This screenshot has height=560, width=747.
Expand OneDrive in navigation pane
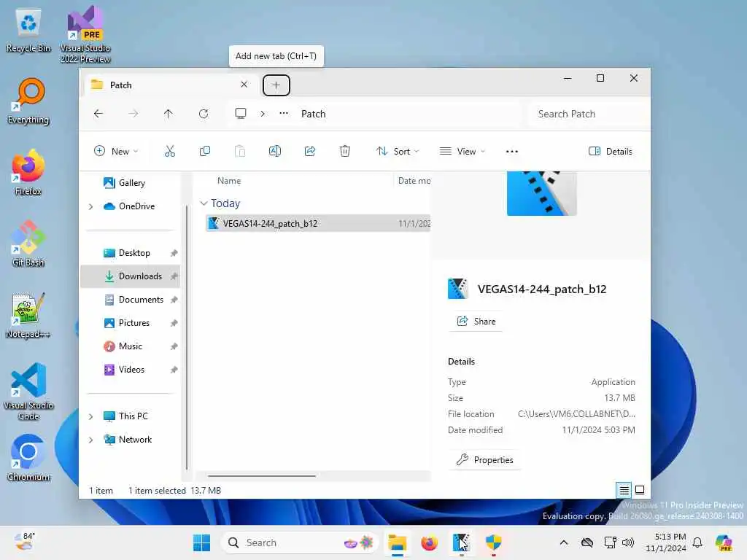tap(90, 206)
